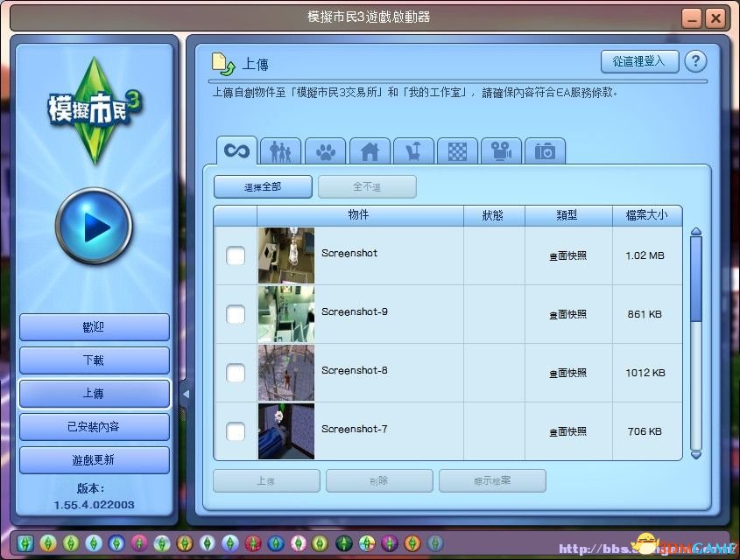Viewport: 740px width, 560px height.
Task: Select the greyed-out last pack icon in bottom bar
Action: click(435, 543)
